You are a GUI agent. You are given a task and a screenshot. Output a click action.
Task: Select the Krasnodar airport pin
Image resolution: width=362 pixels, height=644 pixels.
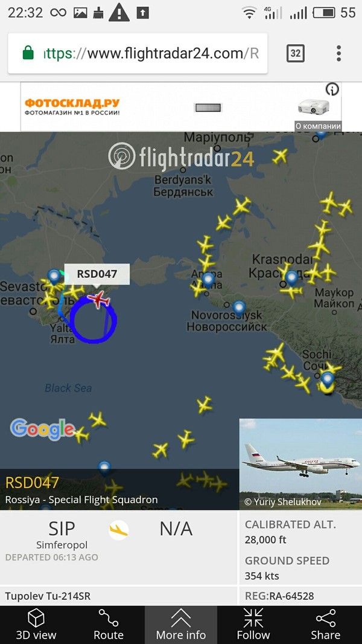click(x=291, y=279)
